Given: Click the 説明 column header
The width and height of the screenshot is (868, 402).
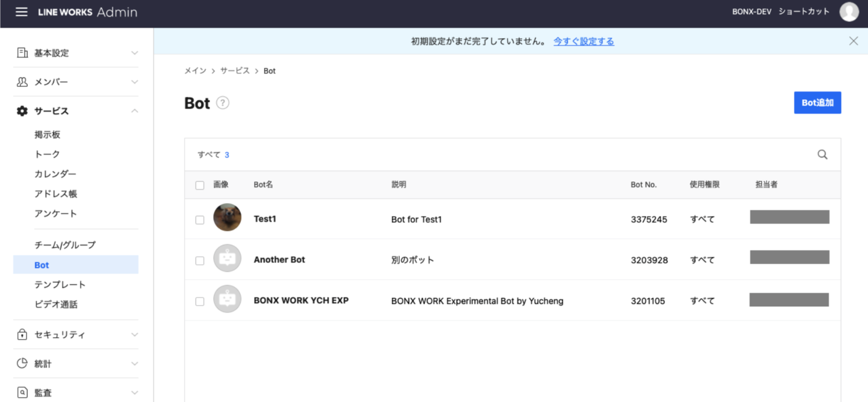Looking at the screenshot, I should [x=399, y=184].
